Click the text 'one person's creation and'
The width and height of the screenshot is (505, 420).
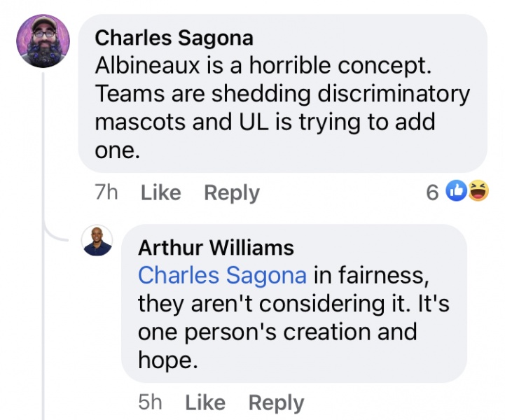coord(277,331)
